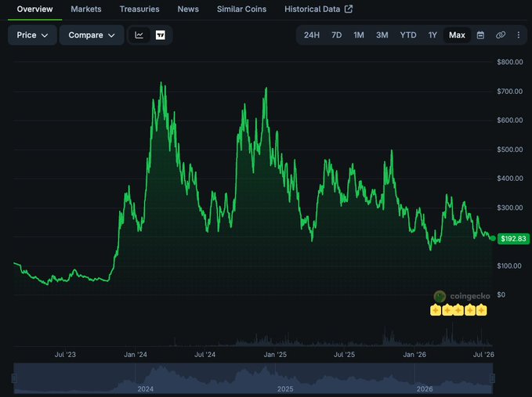Go to the Similar Coins tab
Screen dimensions: 532x397
pyautogui.click(x=241, y=9)
